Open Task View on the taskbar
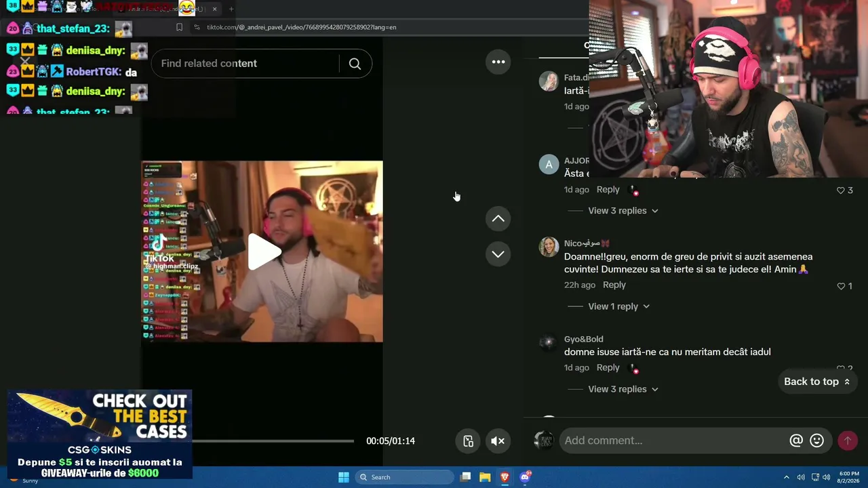The height and width of the screenshot is (488, 868). [465, 477]
